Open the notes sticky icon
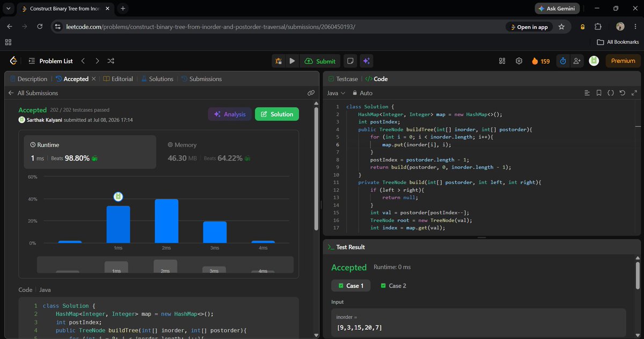Screen dimensions: 644x339 [350, 61]
